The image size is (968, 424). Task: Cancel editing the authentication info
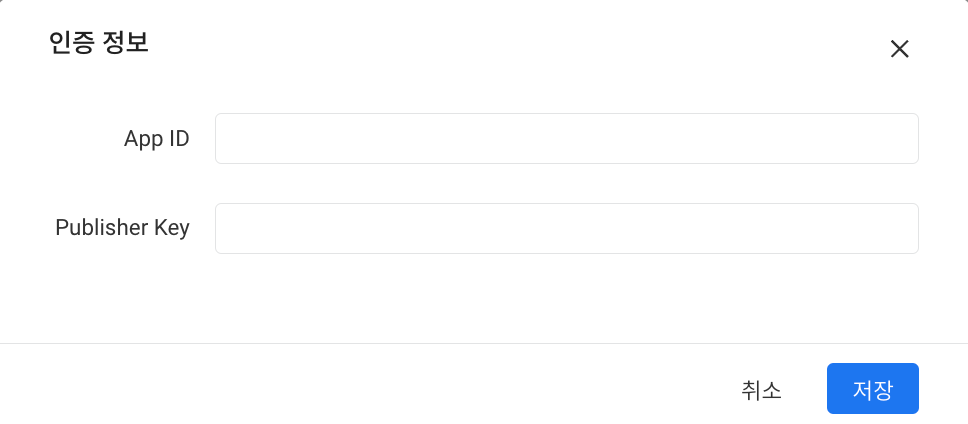click(x=761, y=390)
